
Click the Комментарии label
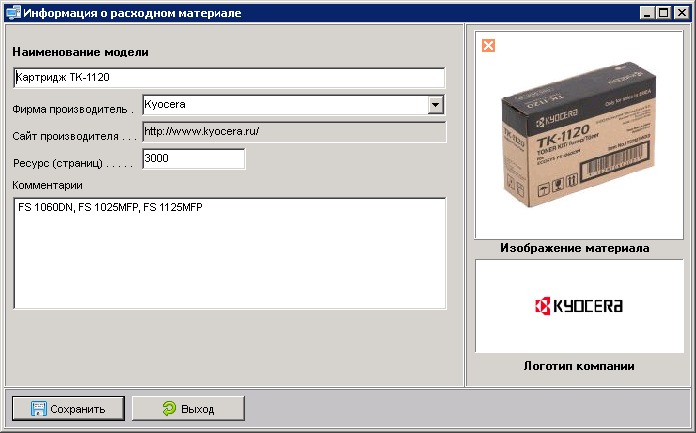point(47,185)
